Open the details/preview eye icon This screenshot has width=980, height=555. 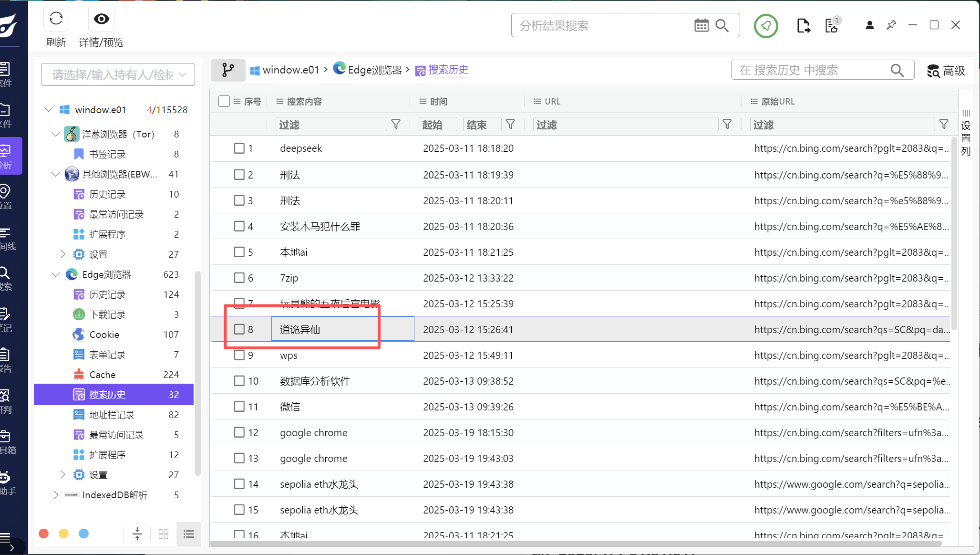click(x=101, y=19)
